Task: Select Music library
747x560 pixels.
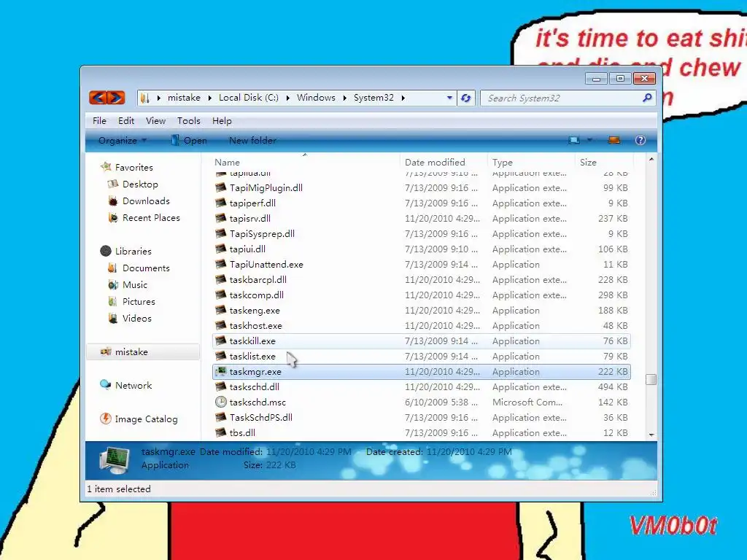Action: coord(128,285)
